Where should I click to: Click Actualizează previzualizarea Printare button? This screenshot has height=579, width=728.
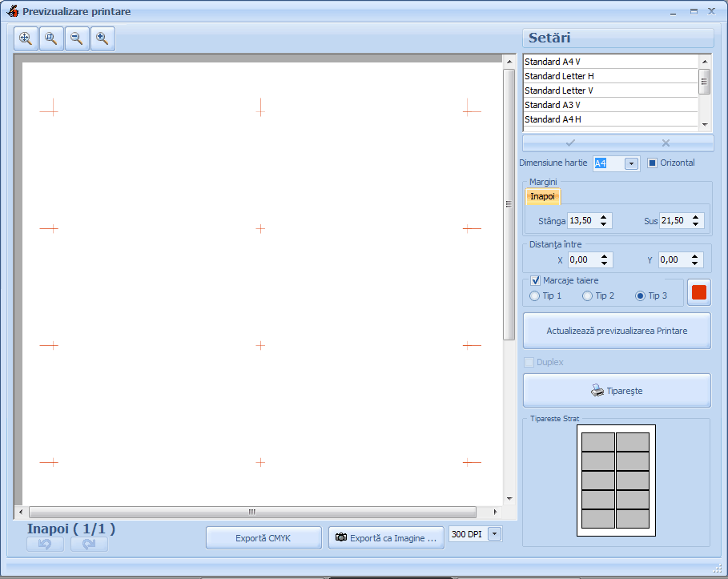617,331
